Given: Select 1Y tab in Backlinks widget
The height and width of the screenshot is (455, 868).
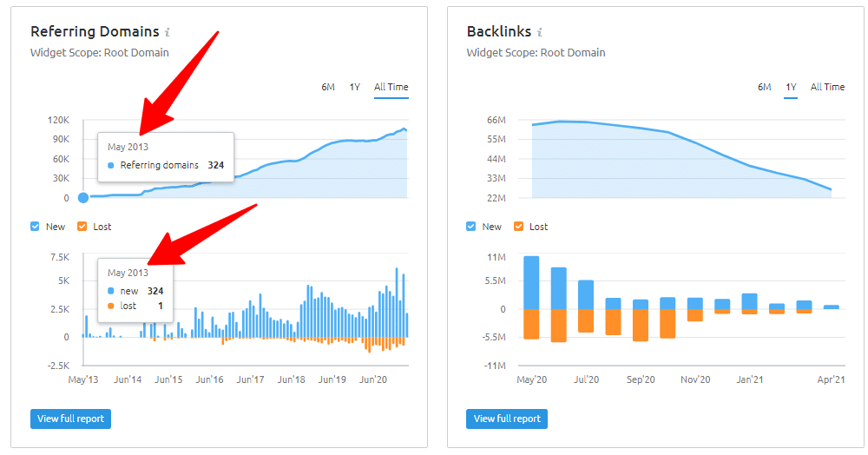Looking at the screenshot, I should coord(791,87).
